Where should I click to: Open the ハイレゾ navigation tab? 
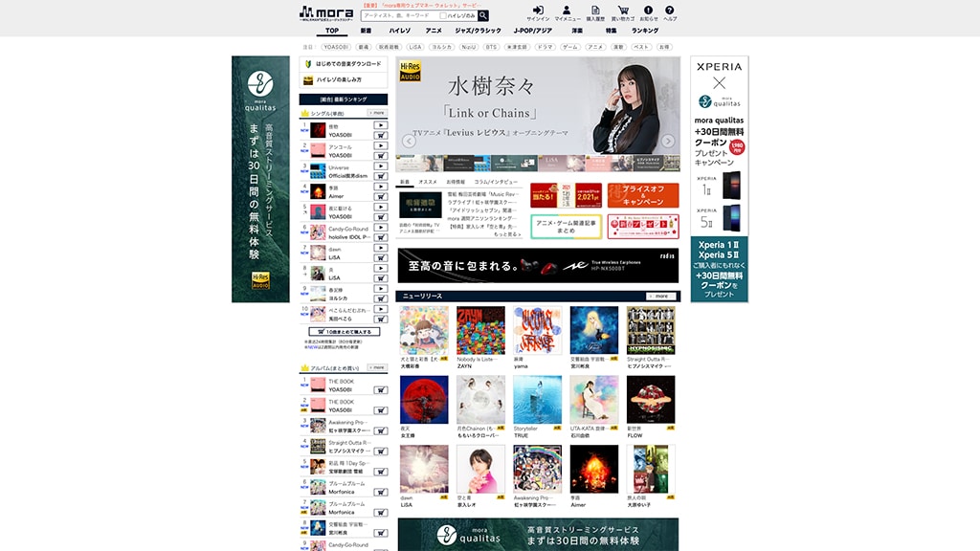point(400,31)
